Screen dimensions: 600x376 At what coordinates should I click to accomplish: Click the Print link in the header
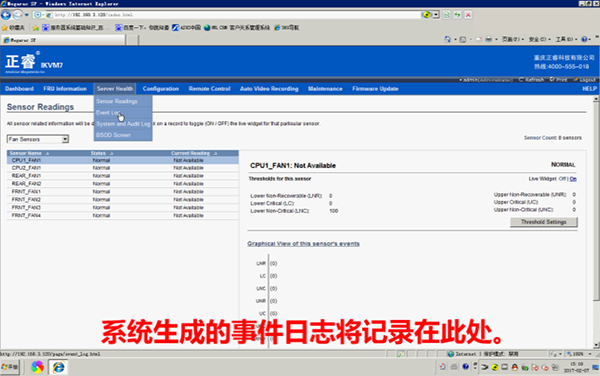[x=559, y=80]
